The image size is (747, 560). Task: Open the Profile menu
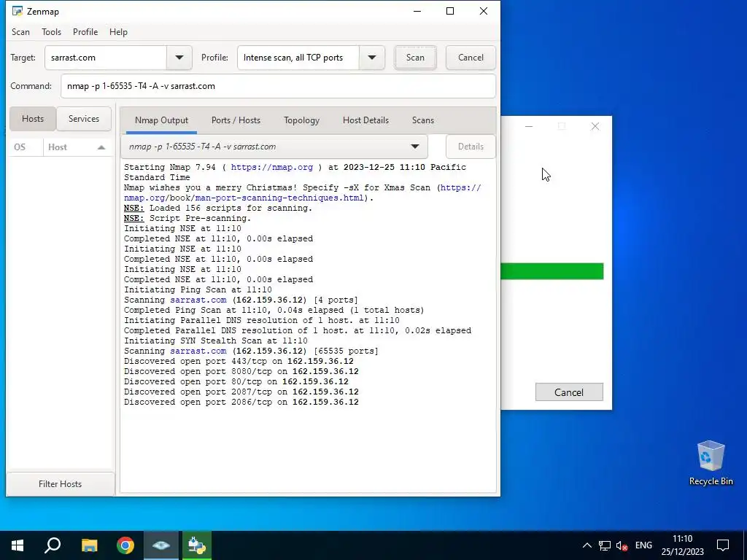(85, 32)
